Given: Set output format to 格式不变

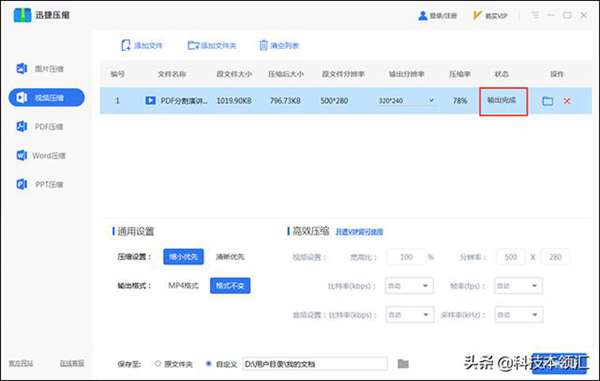Looking at the screenshot, I should [230, 286].
